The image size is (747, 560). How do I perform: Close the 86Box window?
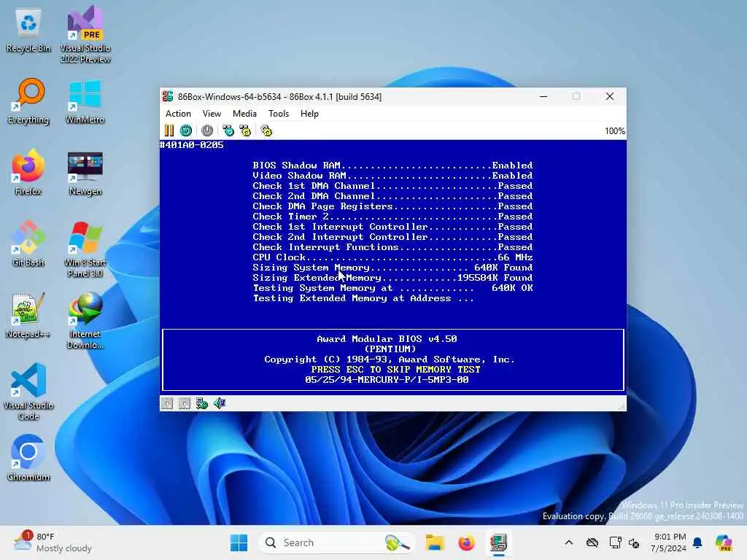[x=610, y=96]
